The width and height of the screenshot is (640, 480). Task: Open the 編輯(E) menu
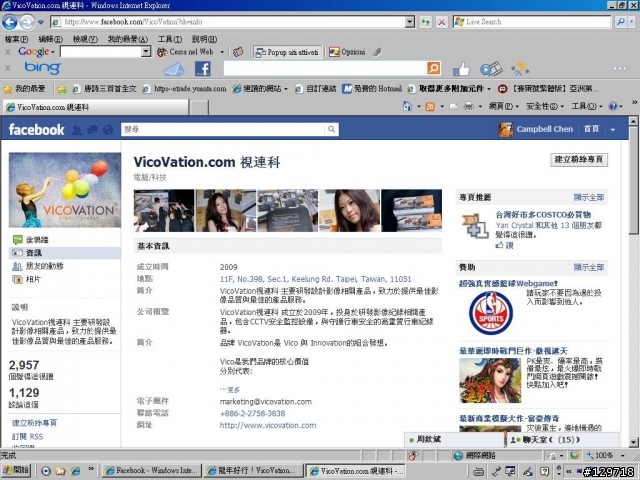click(50, 40)
